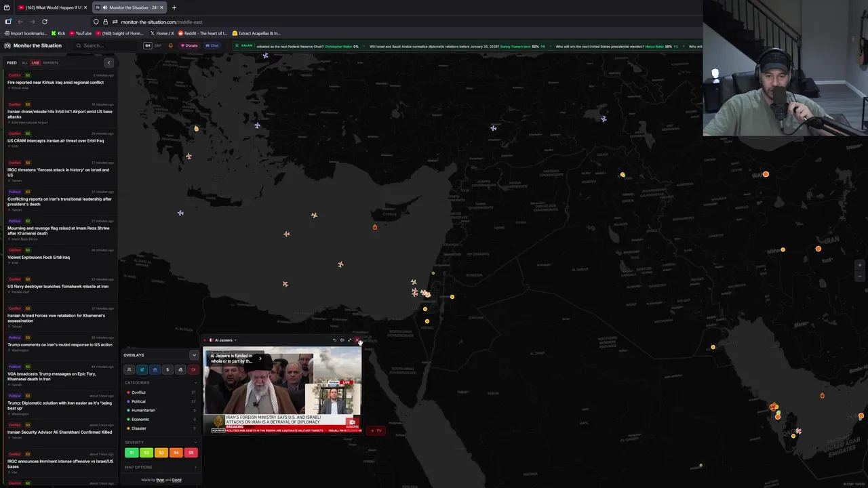Screen dimensions: 868x488
Task: Toggle the aircraft overlay icon
Action: (x=142, y=369)
